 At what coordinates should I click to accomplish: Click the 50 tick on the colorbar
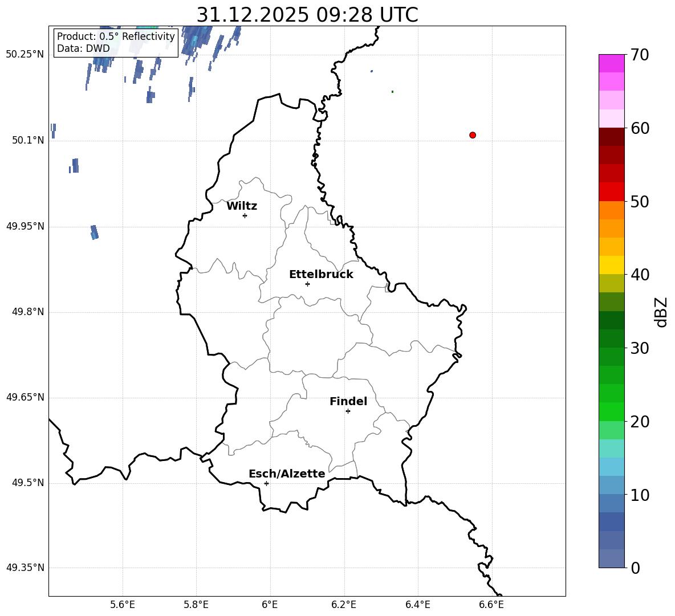click(640, 201)
